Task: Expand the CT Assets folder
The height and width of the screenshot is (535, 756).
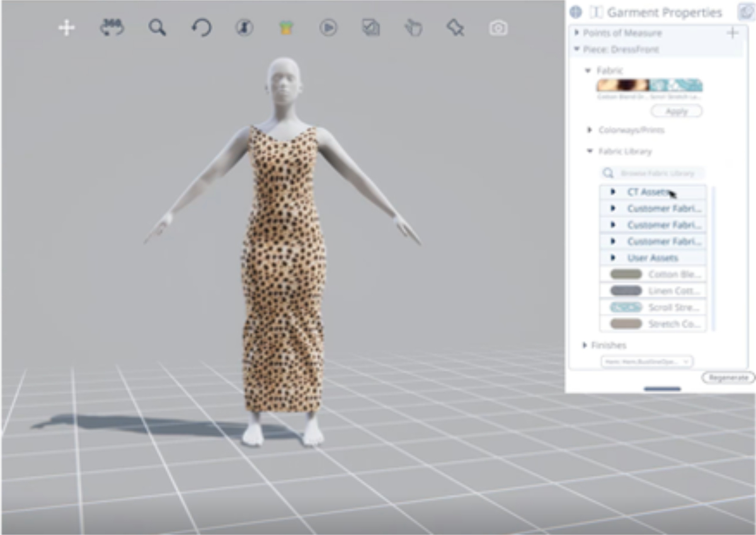Action: pos(613,192)
